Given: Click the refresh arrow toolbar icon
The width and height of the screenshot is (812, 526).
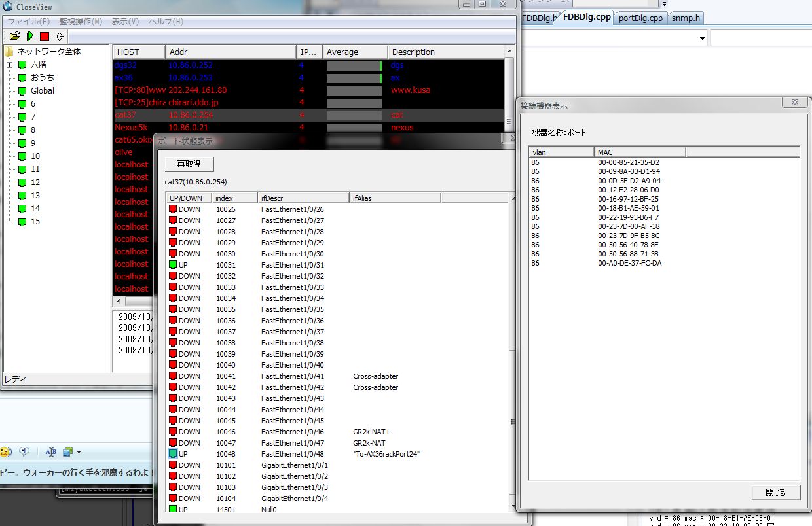Looking at the screenshot, I should pos(60,36).
